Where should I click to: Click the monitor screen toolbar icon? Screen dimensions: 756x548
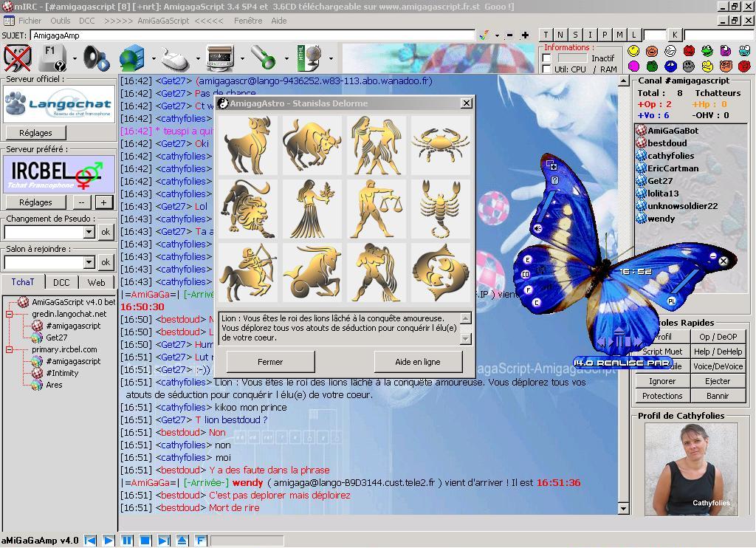pos(220,58)
